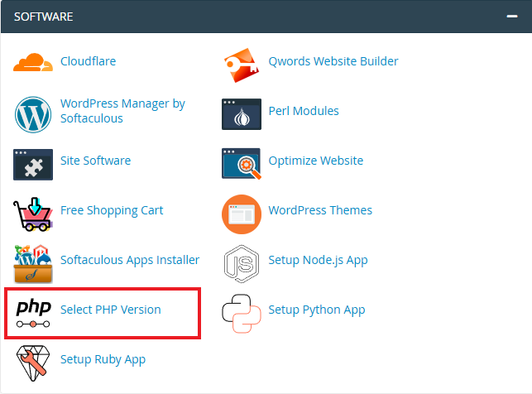This screenshot has height=394, width=532.
Task: Click the Softaculous Apps Installer icon
Action: pos(33,262)
